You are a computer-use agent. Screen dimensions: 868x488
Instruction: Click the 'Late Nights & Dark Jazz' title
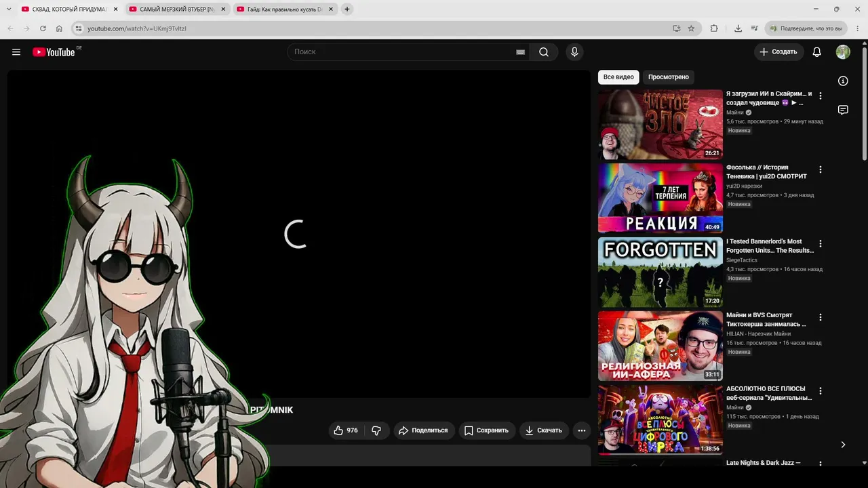point(764,463)
